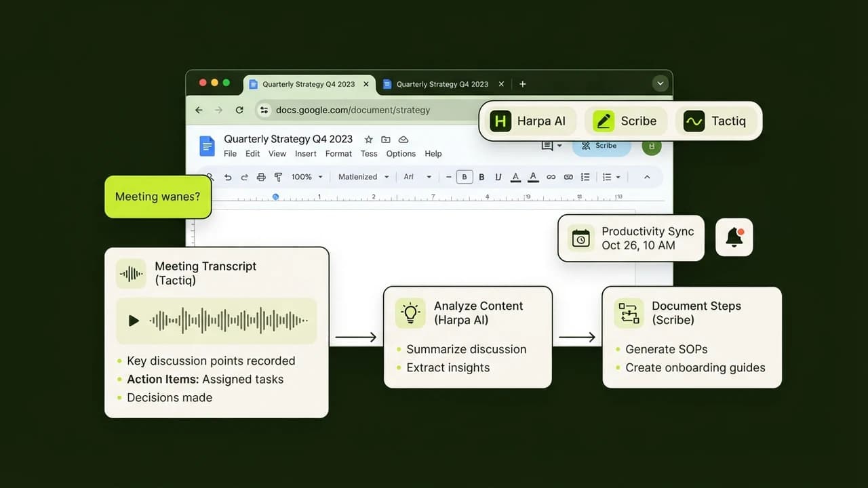
Task: Select the Create onboarding guides line
Action: (695, 367)
